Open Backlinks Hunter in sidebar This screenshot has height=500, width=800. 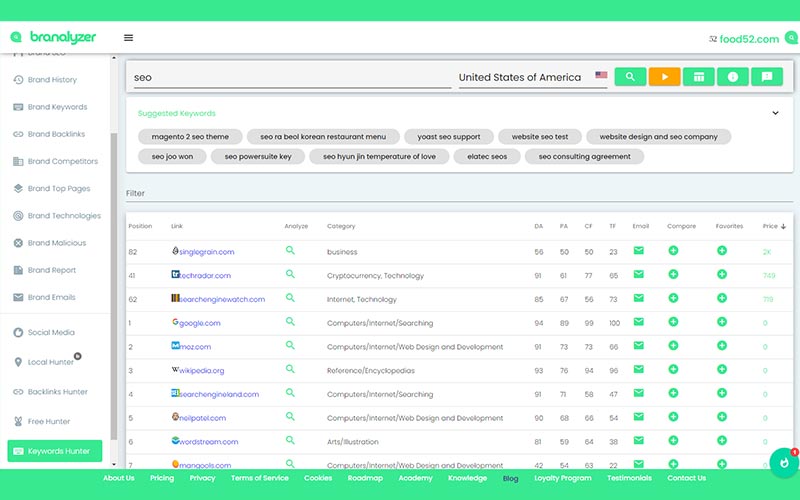(57, 392)
